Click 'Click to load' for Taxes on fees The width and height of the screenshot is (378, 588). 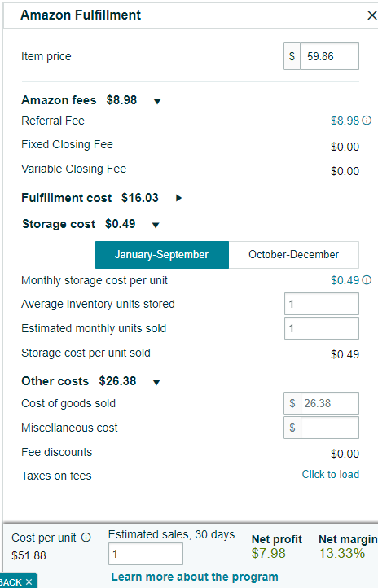pyautogui.click(x=331, y=474)
